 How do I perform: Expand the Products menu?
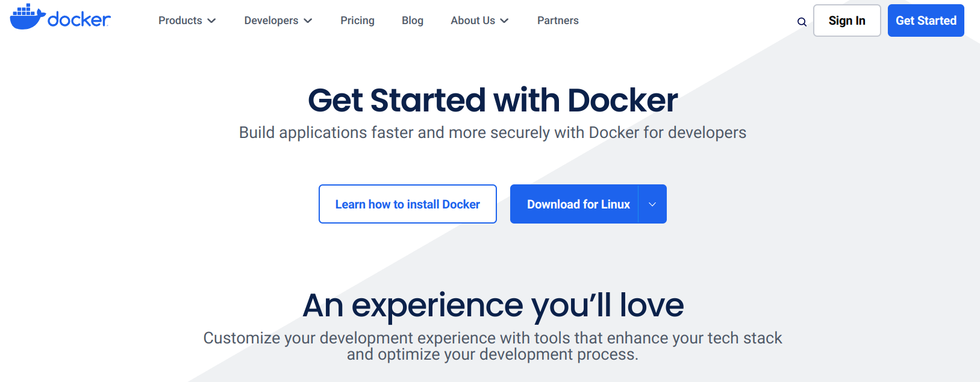tap(187, 20)
